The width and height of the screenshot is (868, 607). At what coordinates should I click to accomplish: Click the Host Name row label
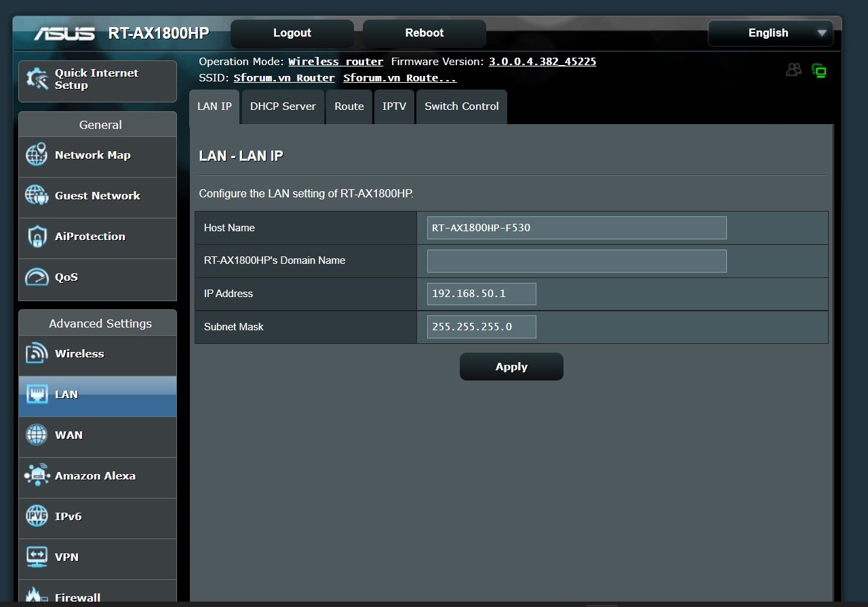[229, 228]
